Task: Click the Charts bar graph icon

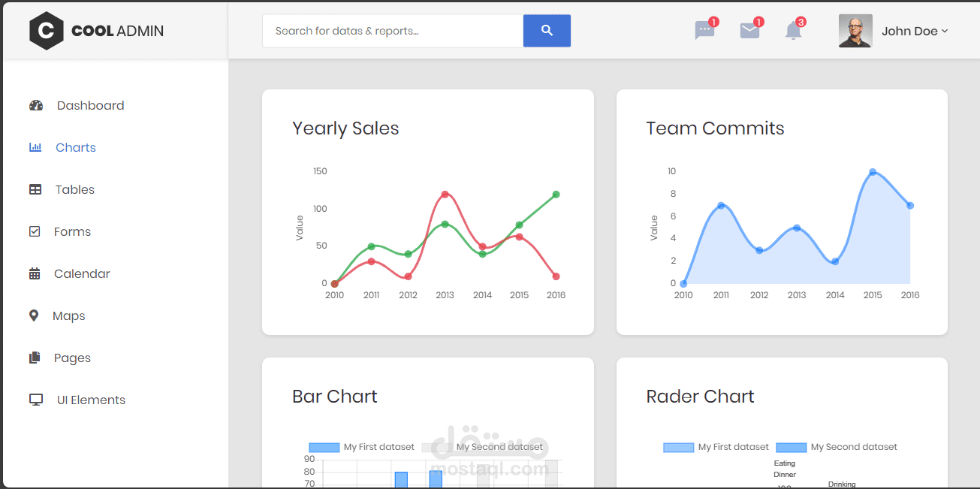Action: coord(35,147)
